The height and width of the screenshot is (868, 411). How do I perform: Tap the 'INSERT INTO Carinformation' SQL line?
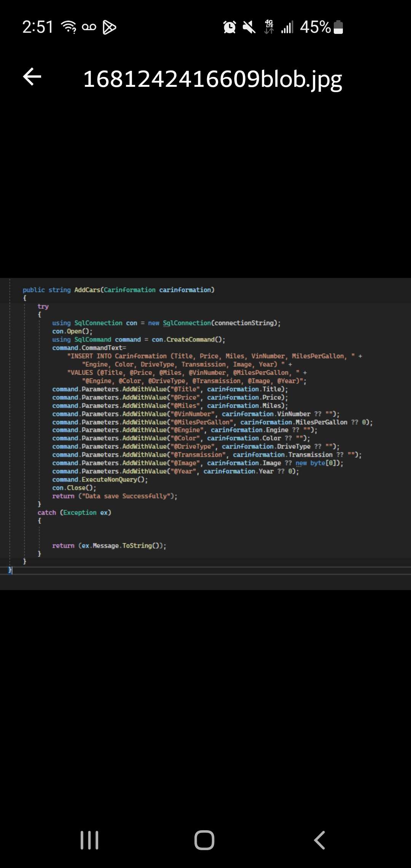point(215,356)
